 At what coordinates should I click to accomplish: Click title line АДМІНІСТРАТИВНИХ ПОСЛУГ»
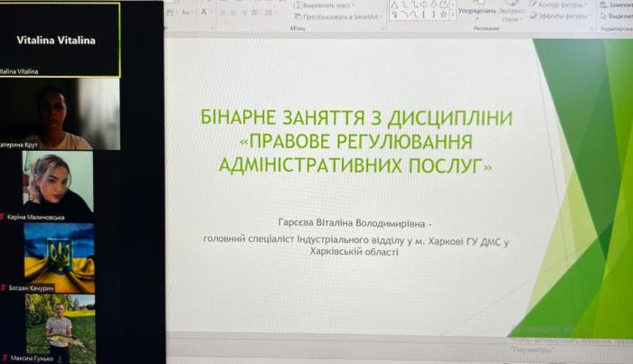point(355,165)
